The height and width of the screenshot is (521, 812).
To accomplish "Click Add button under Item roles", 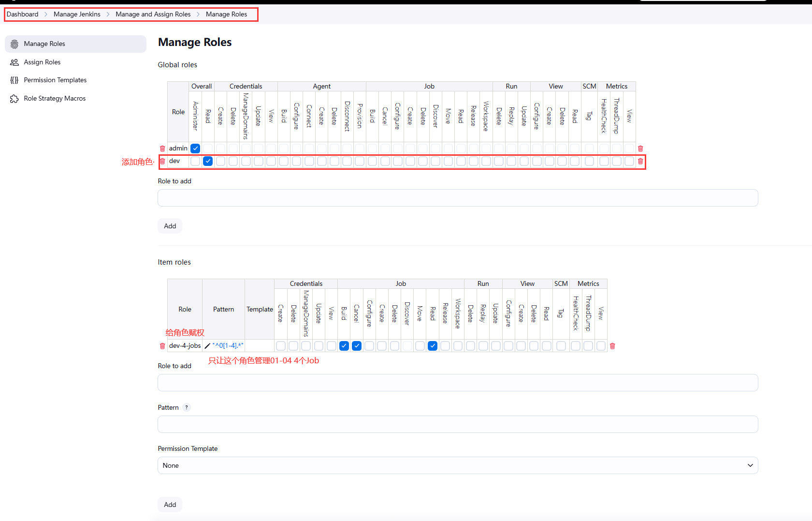I will (170, 505).
